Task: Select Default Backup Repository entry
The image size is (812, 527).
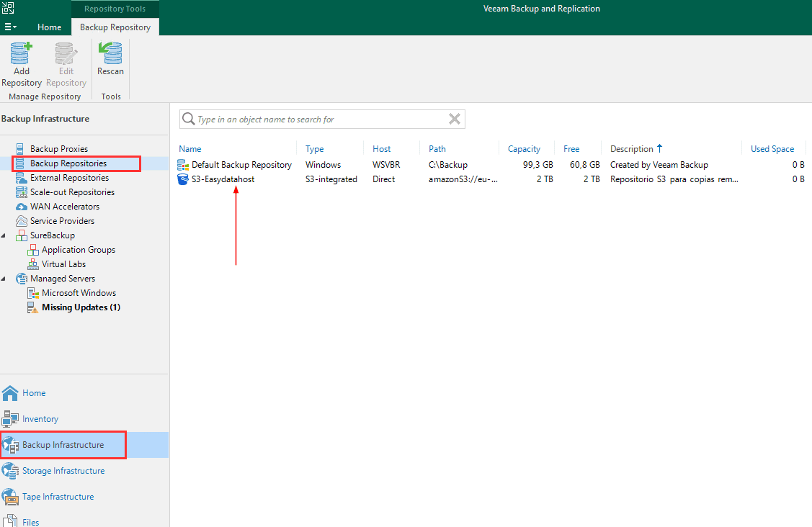Action: pyautogui.click(x=241, y=165)
